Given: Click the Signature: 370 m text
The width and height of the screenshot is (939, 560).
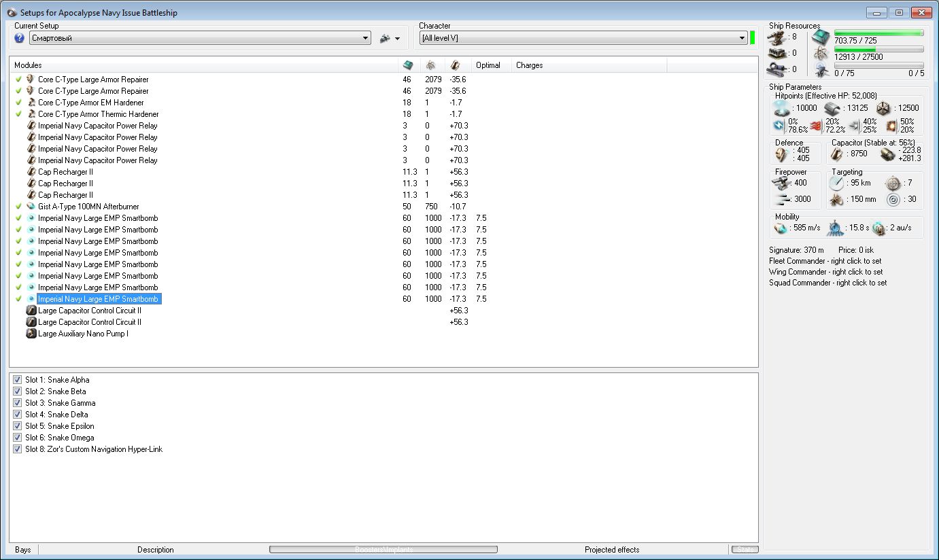Looking at the screenshot, I should pos(796,250).
